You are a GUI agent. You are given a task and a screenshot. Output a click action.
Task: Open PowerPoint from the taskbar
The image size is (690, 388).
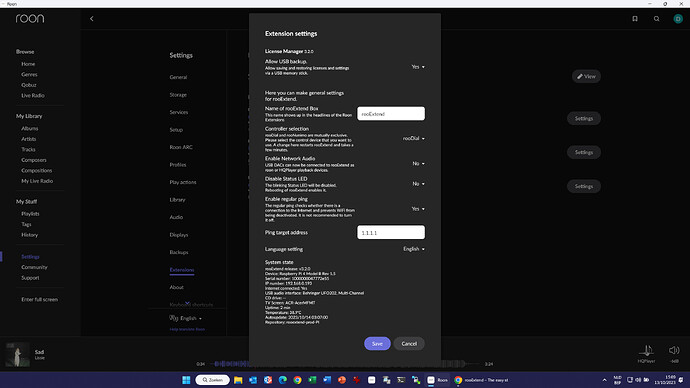pos(342,380)
